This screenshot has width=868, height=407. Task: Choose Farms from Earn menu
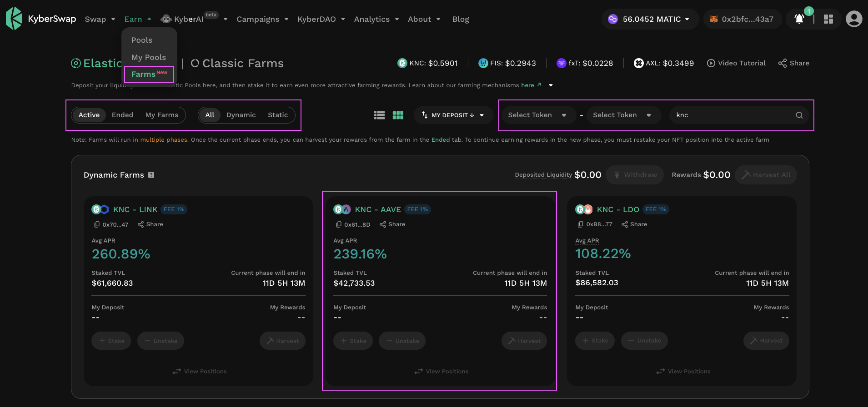point(149,74)
